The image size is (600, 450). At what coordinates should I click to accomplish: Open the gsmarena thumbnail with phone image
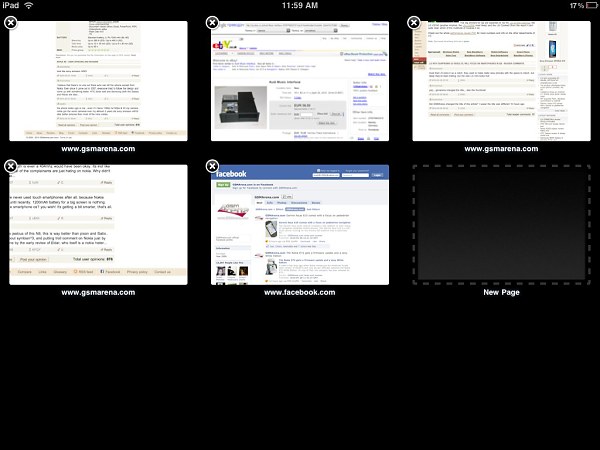coord(502,82)
